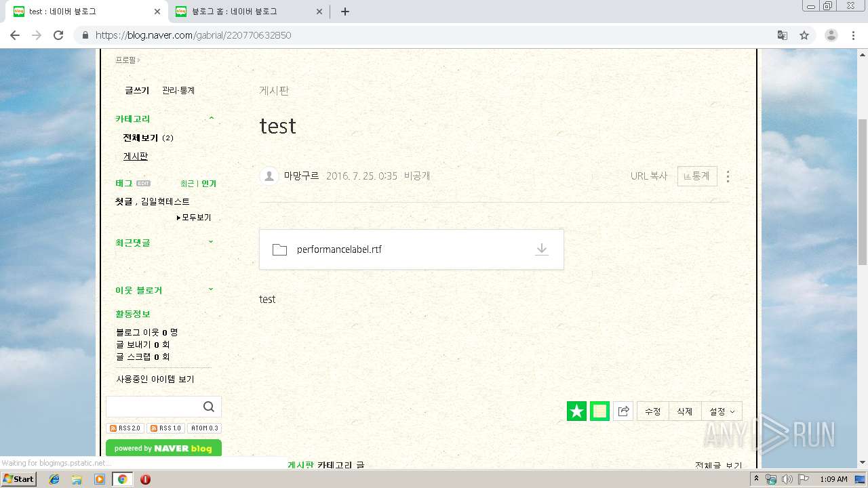Click the blog search input field
Screen dimensions: 868x488
click(154, 407)
